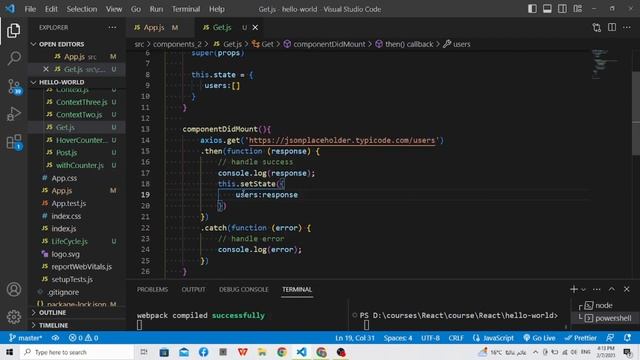Close Get.js in Open Editors list
The width and height of the screenshot is (640, 360).
pos(46,69)
